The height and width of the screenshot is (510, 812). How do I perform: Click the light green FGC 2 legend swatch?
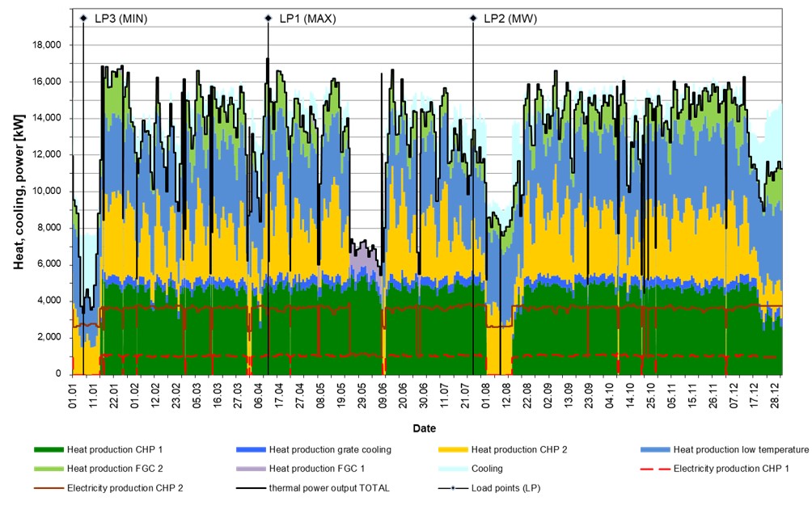click(x=49, y=469)
